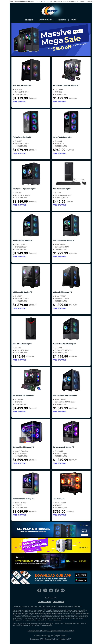This screenshot has width=102, height=644.
Task: Click Shop Now on Gaming PCs clearance banner
Action: [83, 548]
